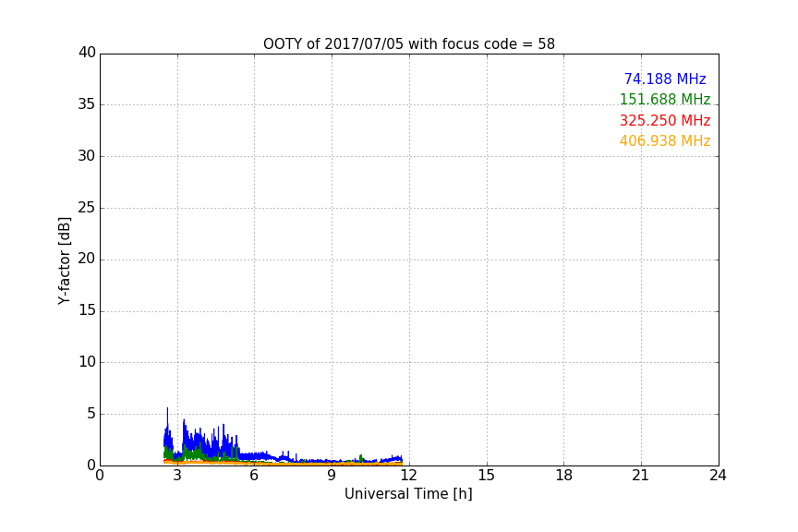798x532 pixels.
Task: Click y-axis tick label 30
Action: pos(87,156)
